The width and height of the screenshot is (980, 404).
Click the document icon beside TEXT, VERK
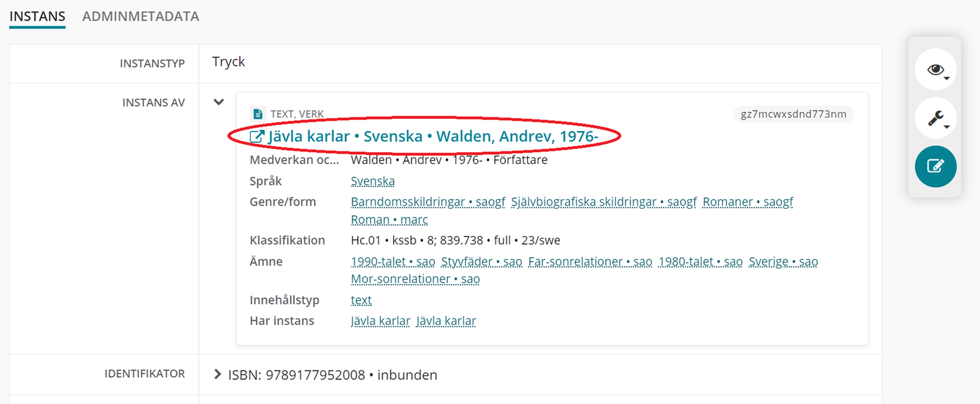[256, 113]
